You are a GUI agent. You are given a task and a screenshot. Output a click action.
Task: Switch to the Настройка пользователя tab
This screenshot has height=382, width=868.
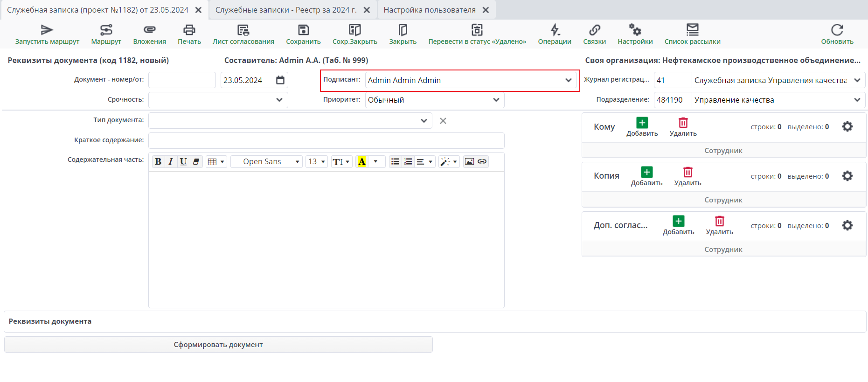[429, 10]
